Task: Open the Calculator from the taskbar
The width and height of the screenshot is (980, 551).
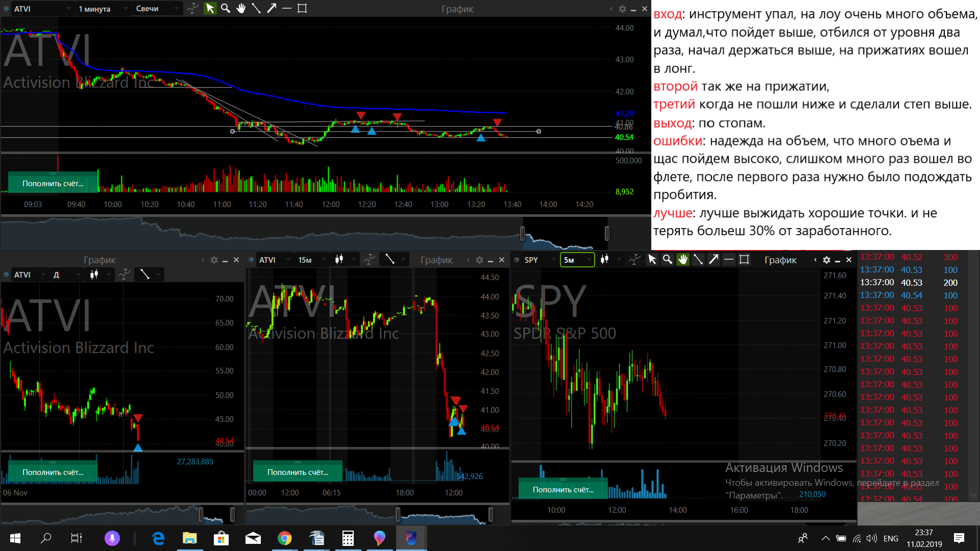Action: (348, 538)
